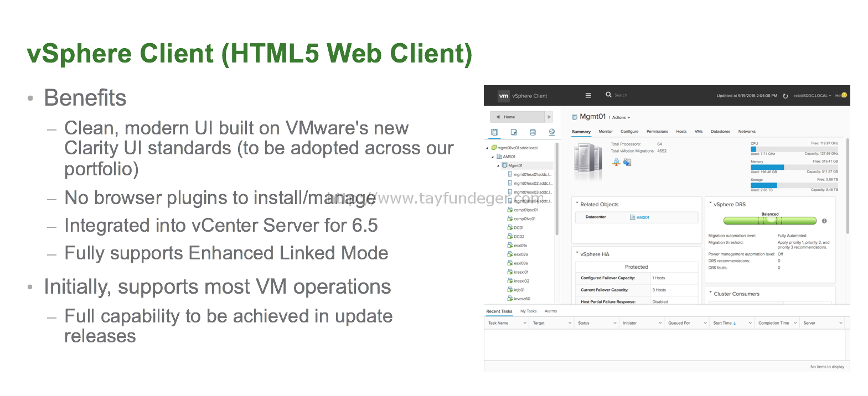This screenshot has width=868, height=396.
Task: Click the Storage usage bar
Action: (x=794, y=185)
